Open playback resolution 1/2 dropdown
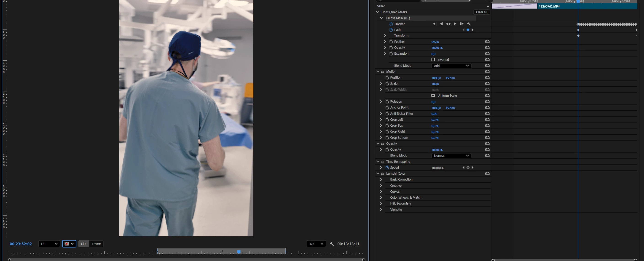Image resolution: width=644 pixels, height=261 pixels. click(316, 244)
